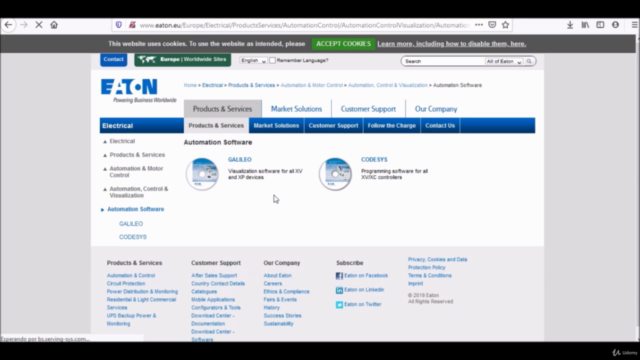Open the library bookshelf icon
The image size is (640, 360).
click(x=585, y=25)
